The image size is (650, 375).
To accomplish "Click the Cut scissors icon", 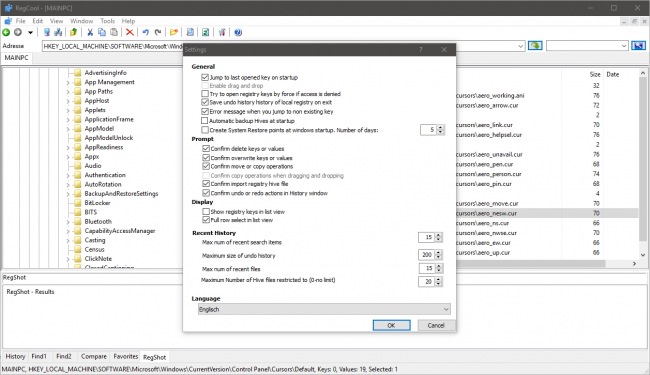I will tap(90, 32).
